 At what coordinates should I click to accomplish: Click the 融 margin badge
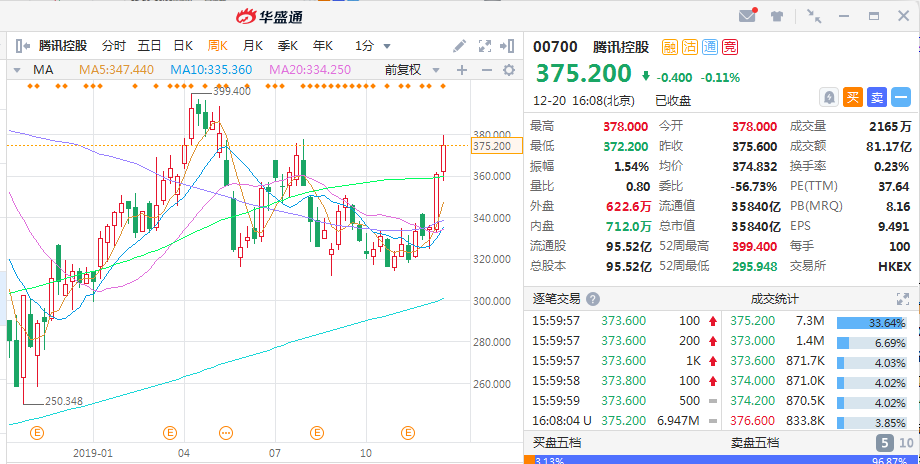click(669, 47)
